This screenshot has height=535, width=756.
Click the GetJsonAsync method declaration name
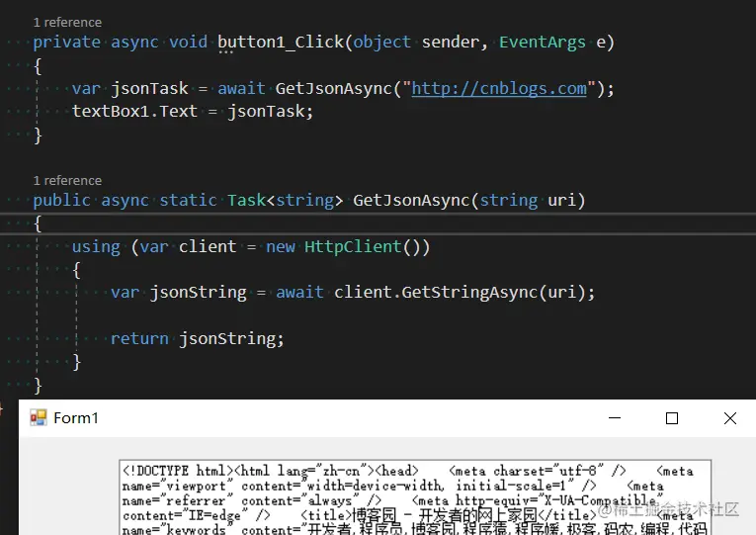(x=411, y=200)
